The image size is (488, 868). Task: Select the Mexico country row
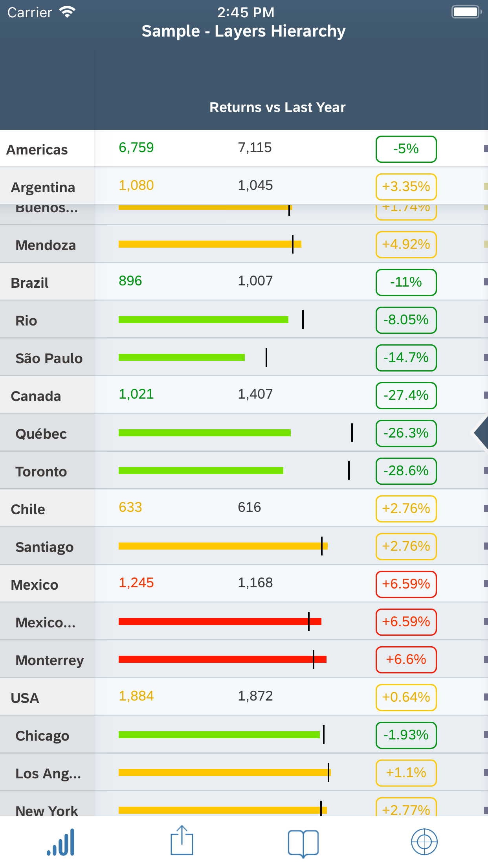tap(35, 585)
